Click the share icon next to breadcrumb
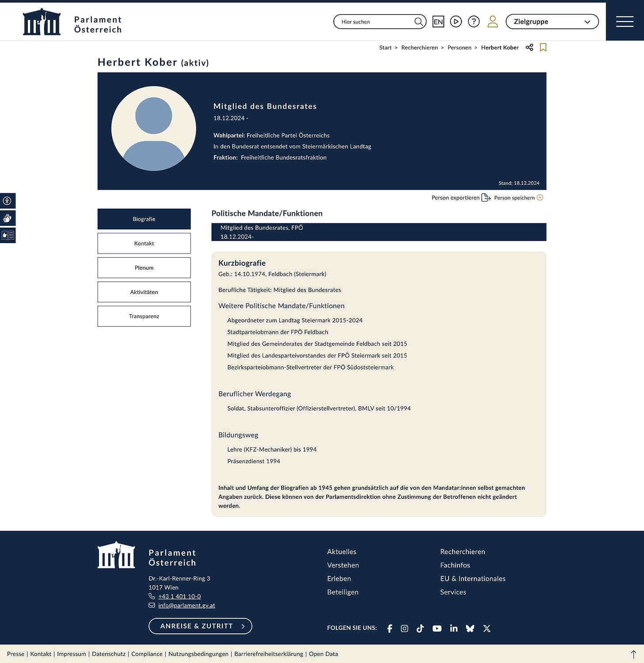The height and width of the screenshot is (663, 644). click(x=530, y=47)
